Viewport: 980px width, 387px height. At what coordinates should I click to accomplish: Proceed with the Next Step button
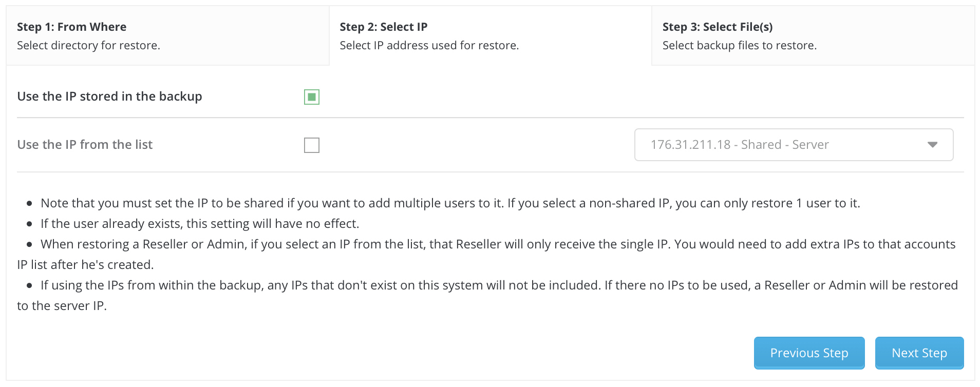tap(919, 353)
